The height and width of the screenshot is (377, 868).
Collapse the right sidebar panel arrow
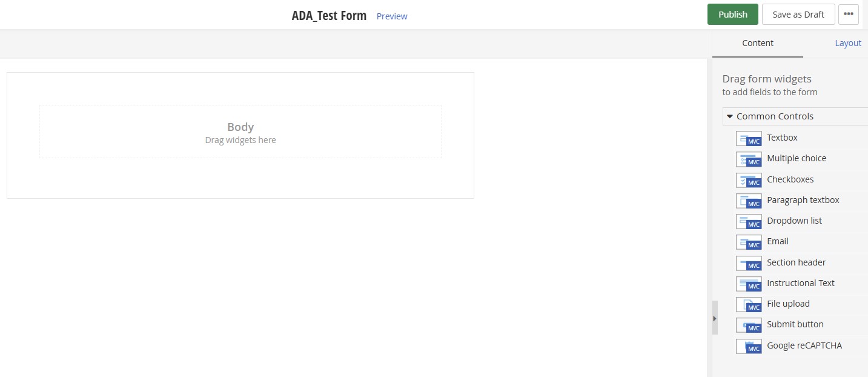(715, 318)
